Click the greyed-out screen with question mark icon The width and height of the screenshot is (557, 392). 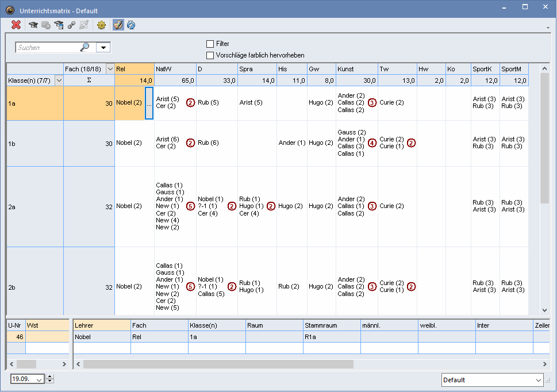[46, 25]
